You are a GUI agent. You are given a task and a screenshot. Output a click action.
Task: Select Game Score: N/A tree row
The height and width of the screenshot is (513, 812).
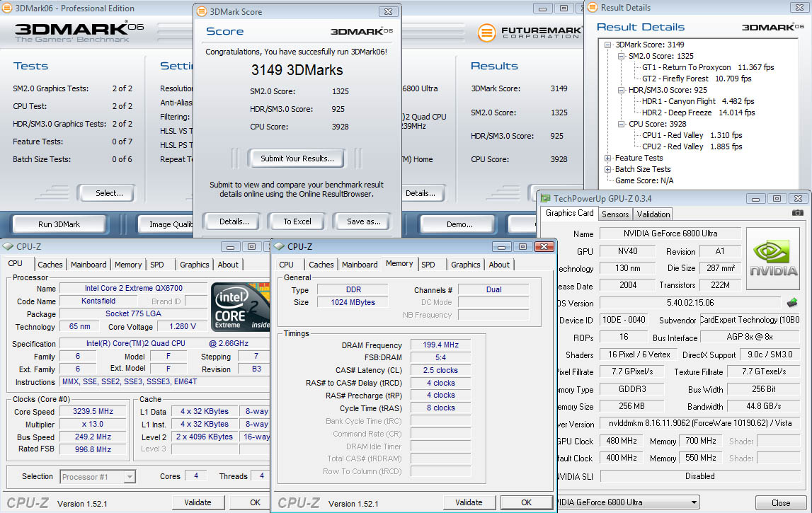click(644, 180)
